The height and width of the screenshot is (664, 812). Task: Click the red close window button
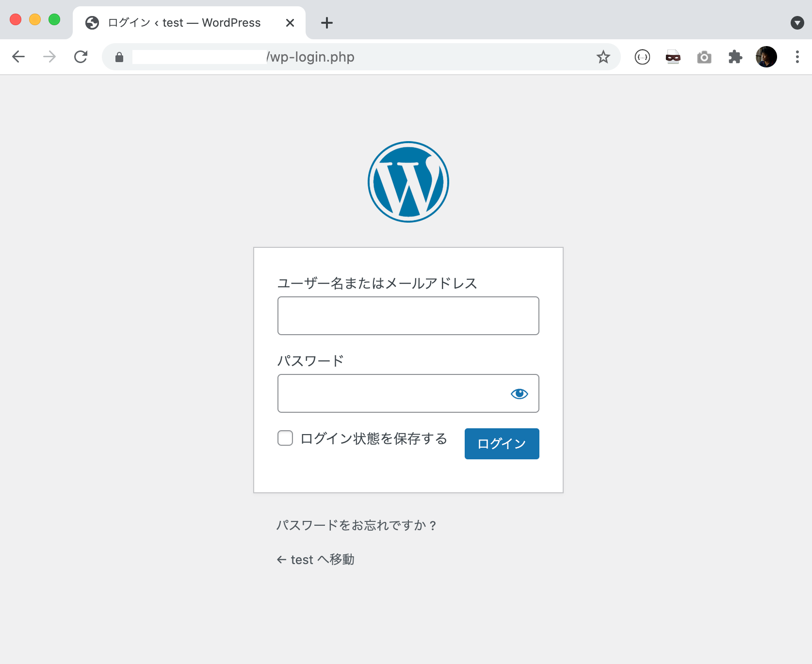tap(16, 19)
